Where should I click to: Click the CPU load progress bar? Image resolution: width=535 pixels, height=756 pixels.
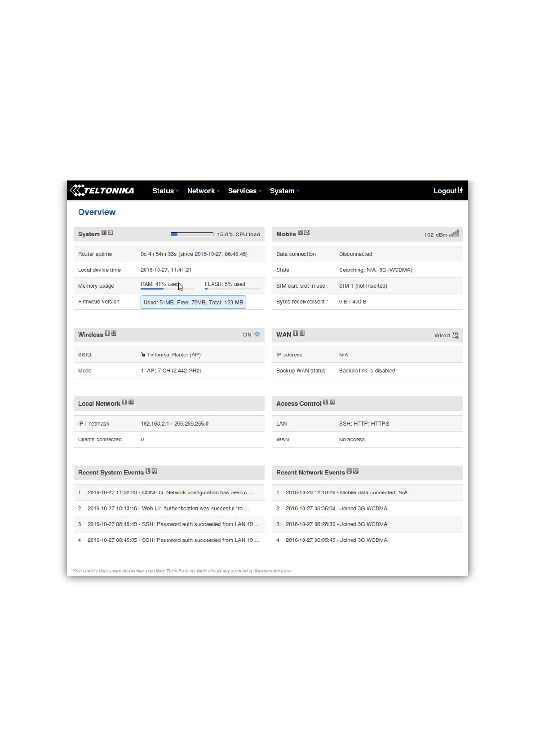coord(192,234)
